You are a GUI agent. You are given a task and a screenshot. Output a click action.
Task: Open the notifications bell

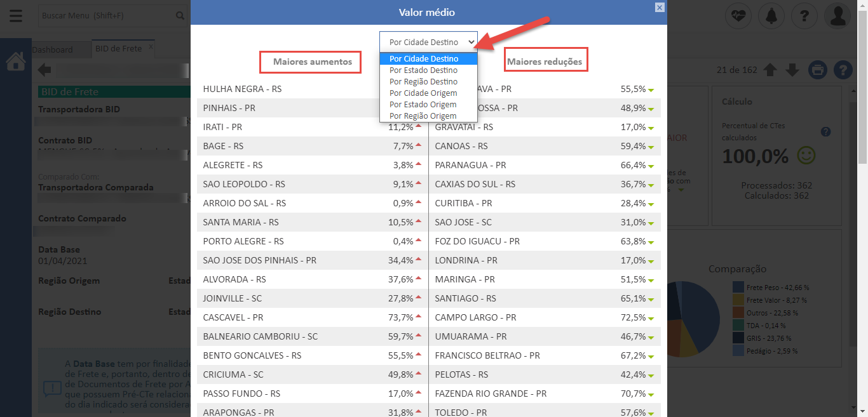click(x=771, y=16)
